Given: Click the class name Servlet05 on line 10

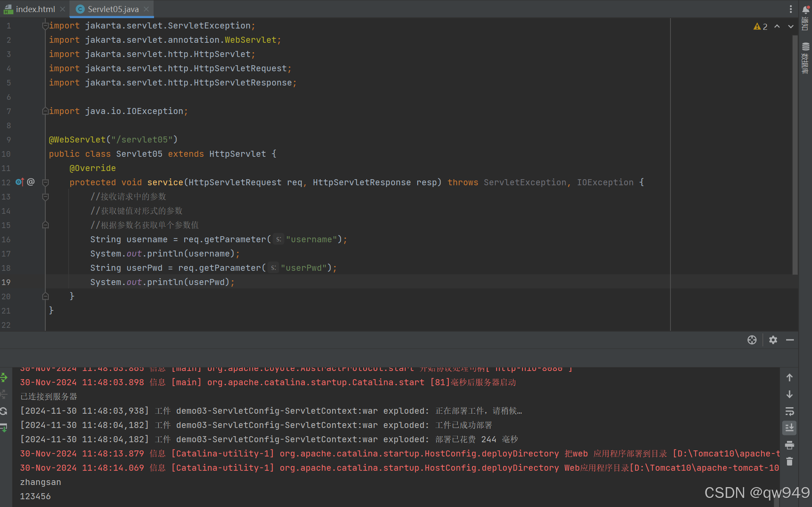Looking at the screenshot, I should pyautogui.click(x=139, y=154).
